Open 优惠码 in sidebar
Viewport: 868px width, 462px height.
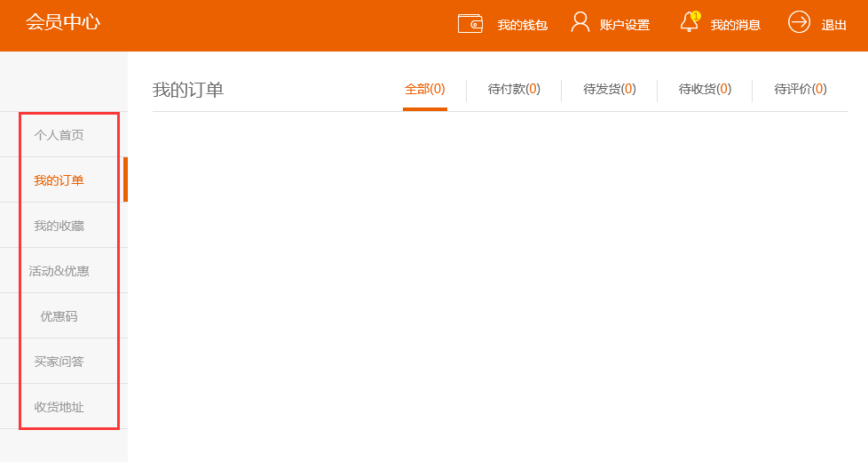pyautogui.click(x=59, y=316)
